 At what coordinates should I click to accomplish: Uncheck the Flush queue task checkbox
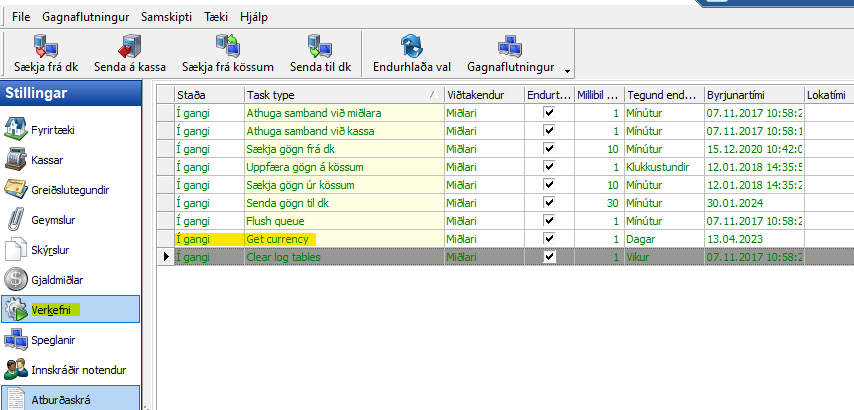tap(548, 221)
